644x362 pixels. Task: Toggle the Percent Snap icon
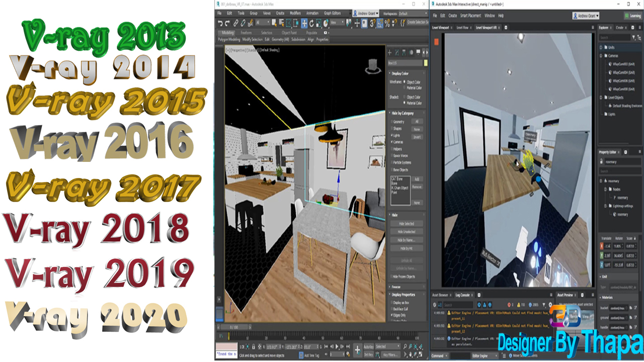pyautogui.click(x=387, y=23)
